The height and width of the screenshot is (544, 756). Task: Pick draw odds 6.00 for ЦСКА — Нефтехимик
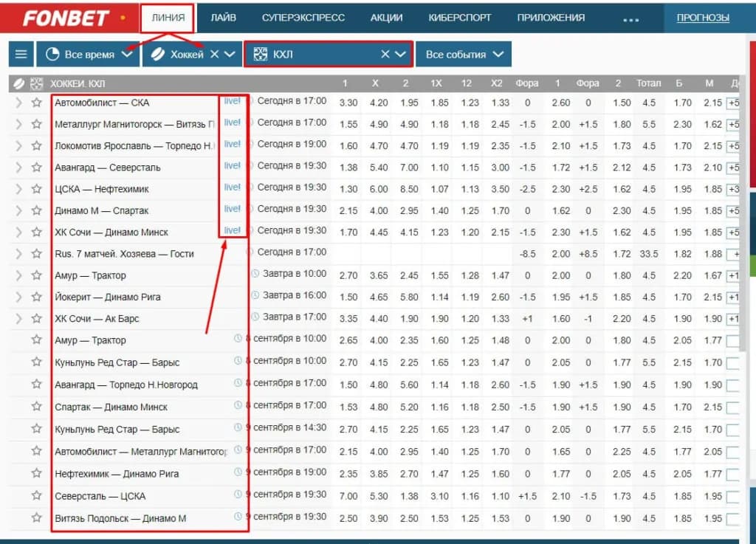tap(379, 189)
